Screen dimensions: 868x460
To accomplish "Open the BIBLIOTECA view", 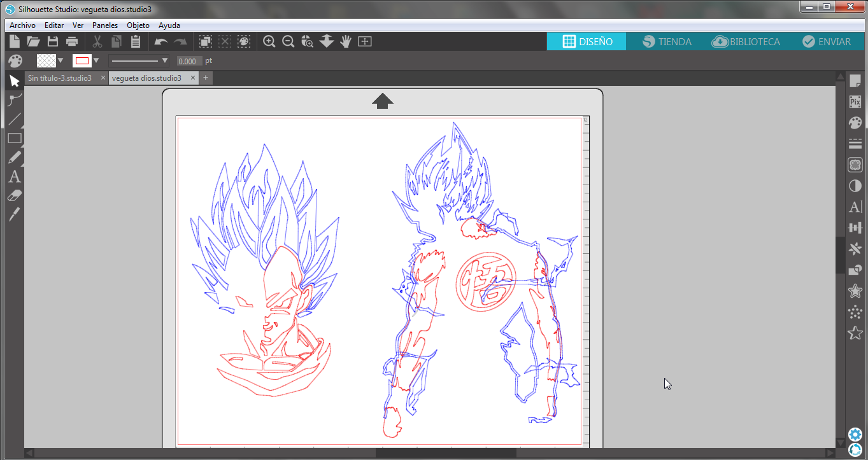I will pos(746,41).
